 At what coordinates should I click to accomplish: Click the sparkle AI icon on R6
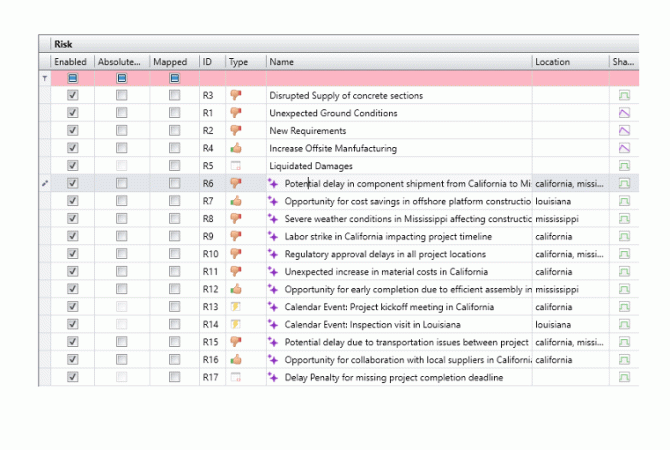tap(273, 184)
